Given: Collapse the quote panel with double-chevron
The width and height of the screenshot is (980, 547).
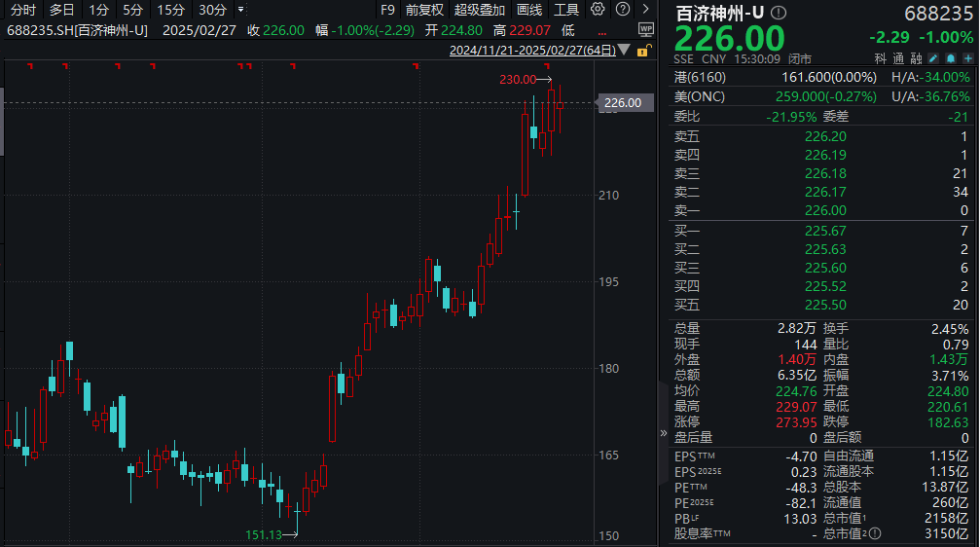Looking at the screenshot, I should pyautogui.click(x=663, y=432).
